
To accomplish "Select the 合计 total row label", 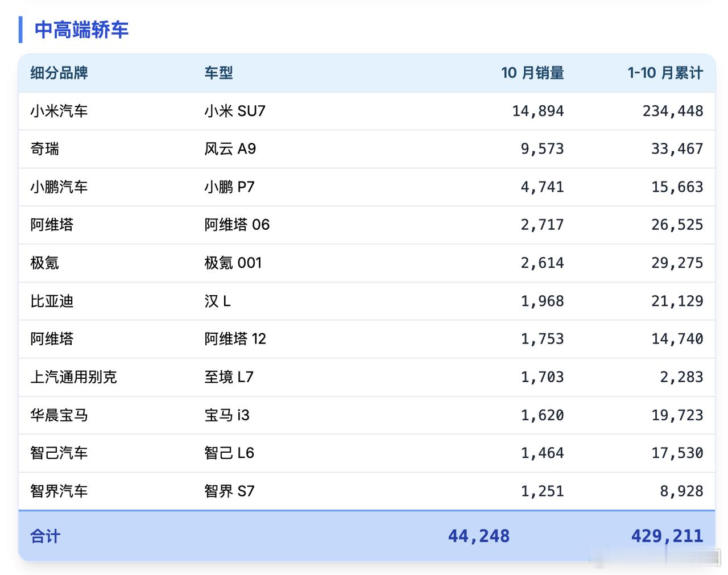I will [x=45, y=536].
